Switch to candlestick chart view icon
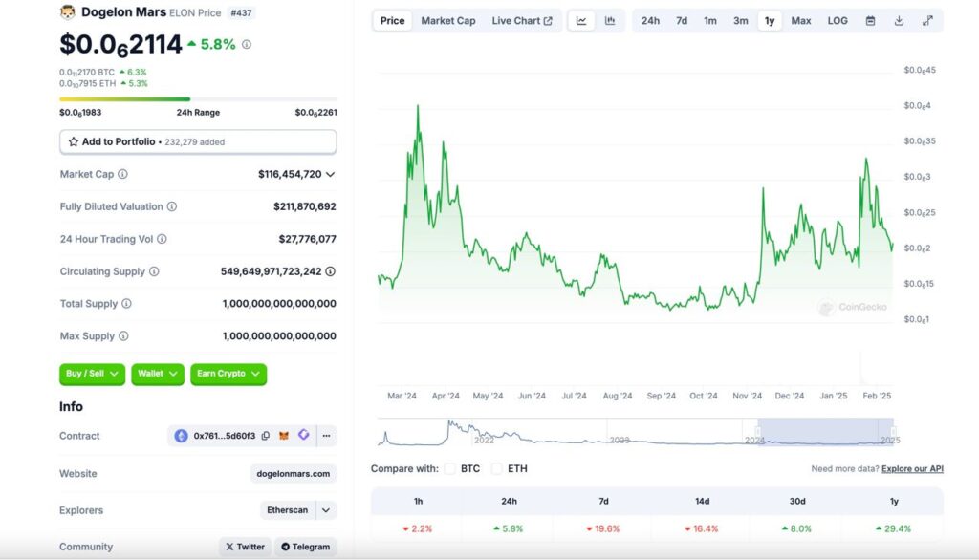This screenshot has height=560, width=979. point(610,21)
